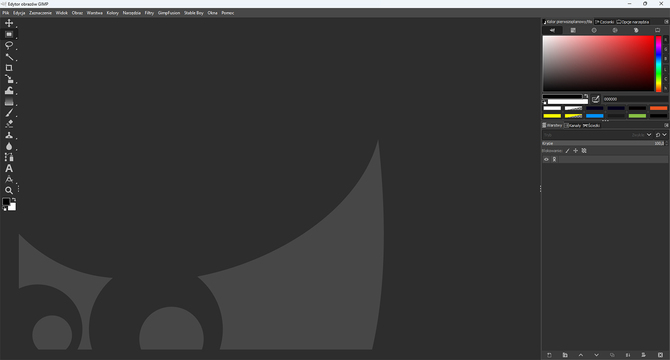
Task: Click the color picker eyedropper button
Action: [x=596, y=99]
